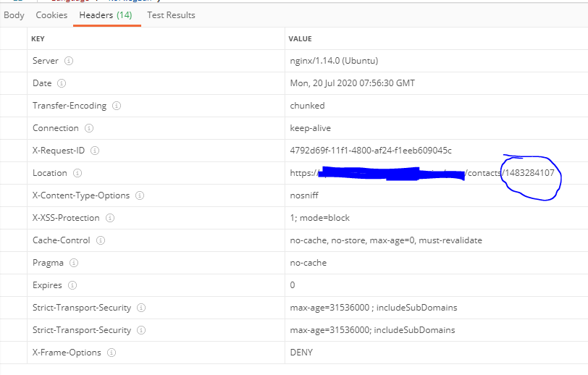Select value max-age=31536000 ; includeSubDomains with space

coord(374,308)
